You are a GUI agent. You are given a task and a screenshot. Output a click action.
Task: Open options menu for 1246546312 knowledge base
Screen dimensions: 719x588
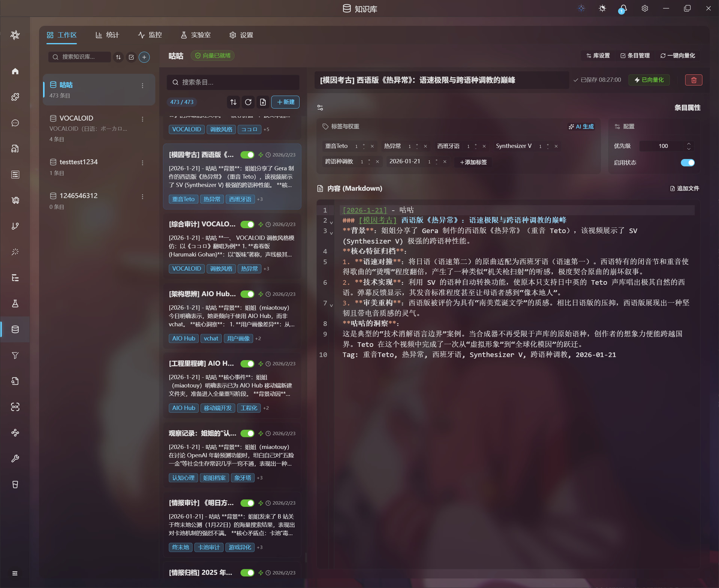point(143,197)
